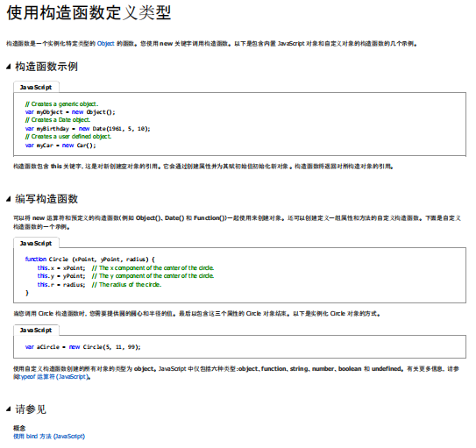Click line function Circle (xPoint, yPoint, radius) {
Viewport: 476px width, 448px height.
click(x=90, y=260)
